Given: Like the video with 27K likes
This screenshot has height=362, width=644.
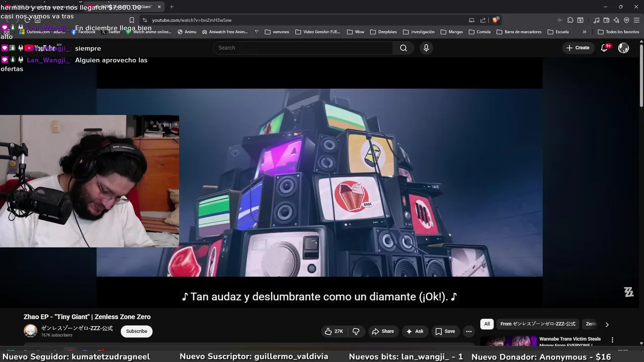Looking at the screenshot, I should click(x=334, y=331).
